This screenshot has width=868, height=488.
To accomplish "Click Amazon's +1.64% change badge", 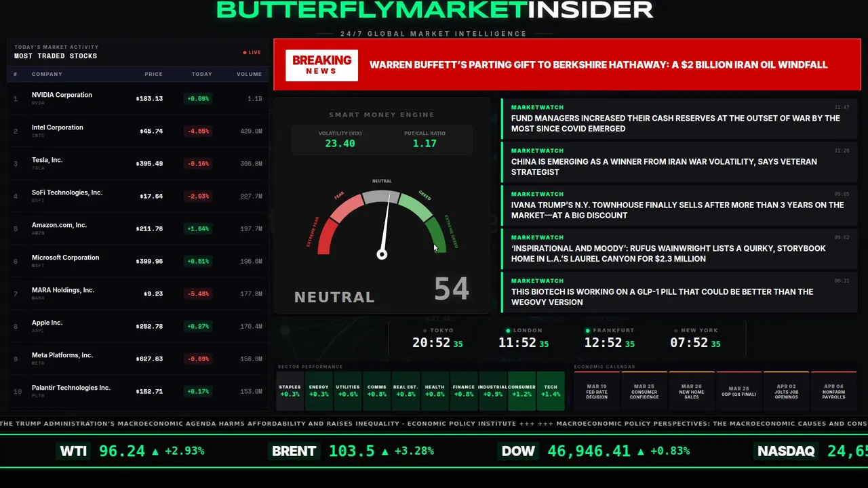I will point(198,229).
